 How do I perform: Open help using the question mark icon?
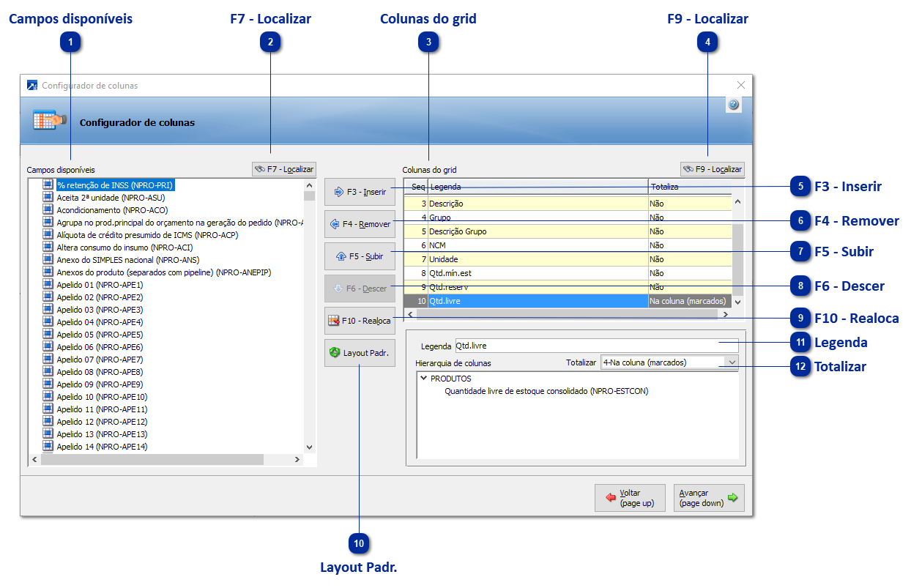[733, 104]
